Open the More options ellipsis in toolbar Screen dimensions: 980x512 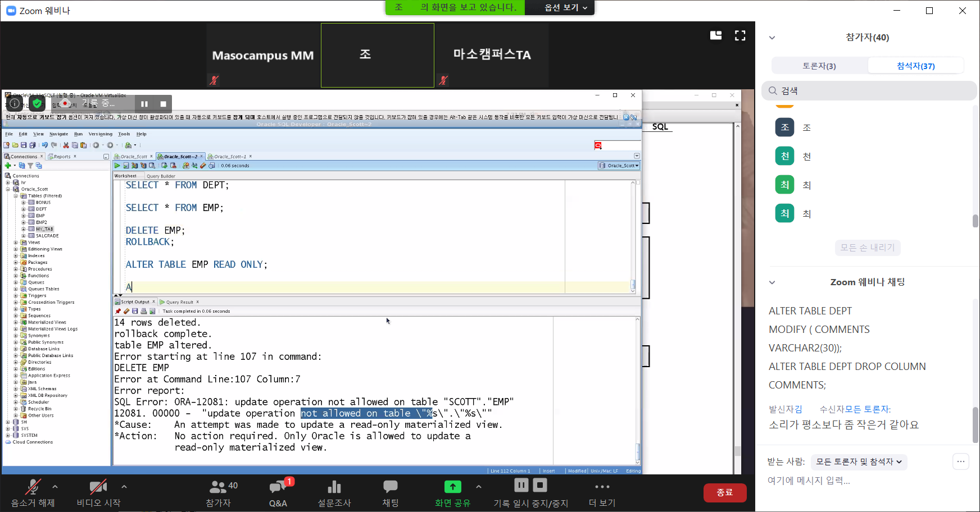602,487
